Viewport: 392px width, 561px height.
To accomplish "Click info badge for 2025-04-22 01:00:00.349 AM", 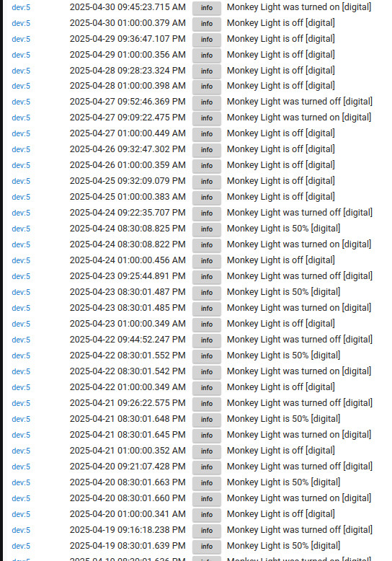I will [x=207, y=388].
